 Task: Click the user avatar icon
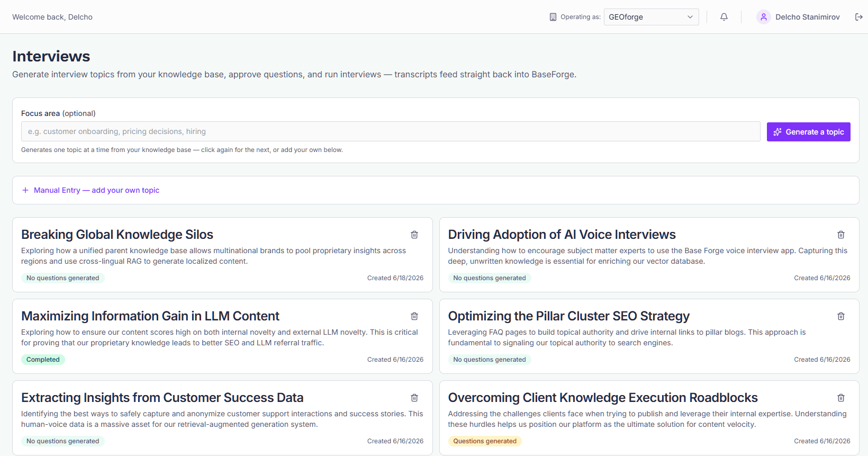point(764,17)
